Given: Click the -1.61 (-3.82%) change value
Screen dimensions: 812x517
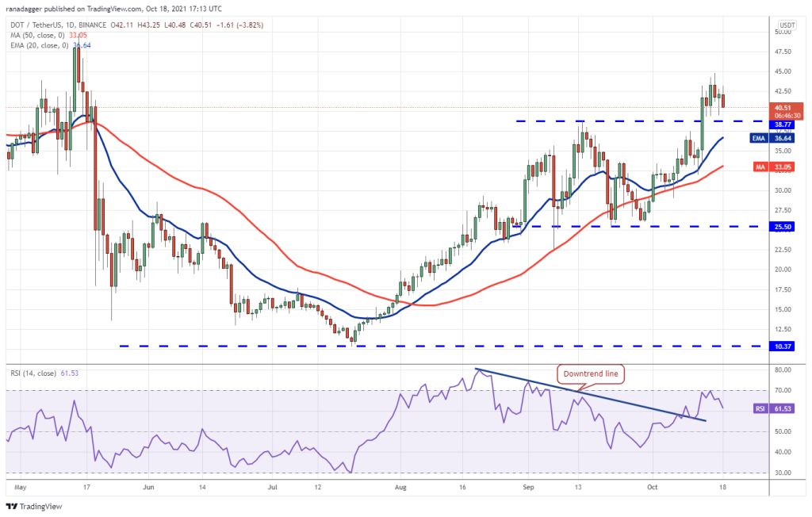Looking at the screenshot, I should coord(239,25).
